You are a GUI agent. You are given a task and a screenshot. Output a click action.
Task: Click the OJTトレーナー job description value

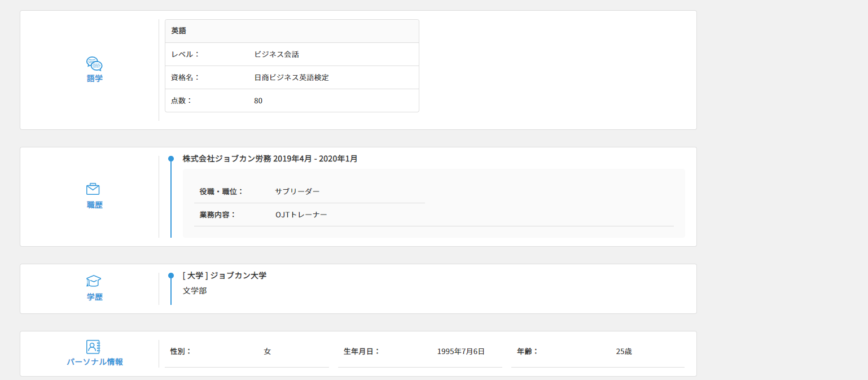tap(301, 215)
